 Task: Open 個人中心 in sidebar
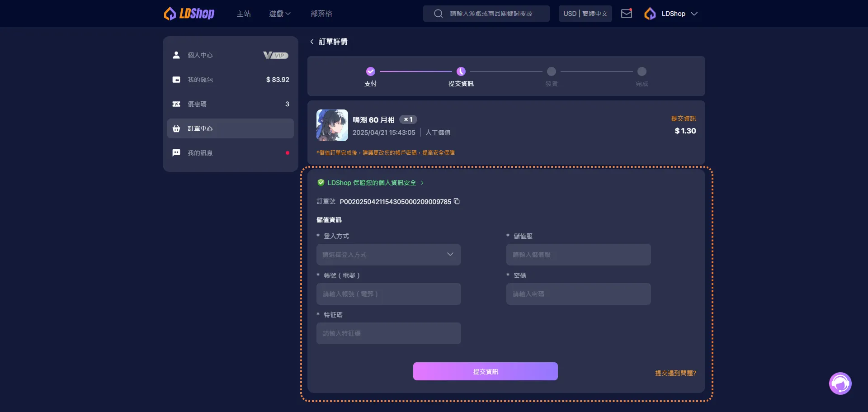tap(231, 55)
